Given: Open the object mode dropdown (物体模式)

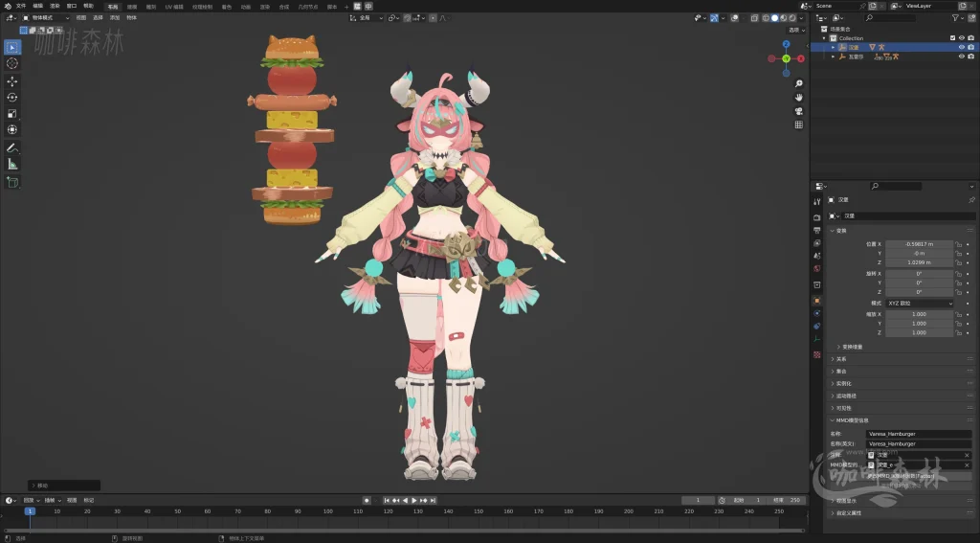Looking at the screenshot, I should tap(46, 18).
